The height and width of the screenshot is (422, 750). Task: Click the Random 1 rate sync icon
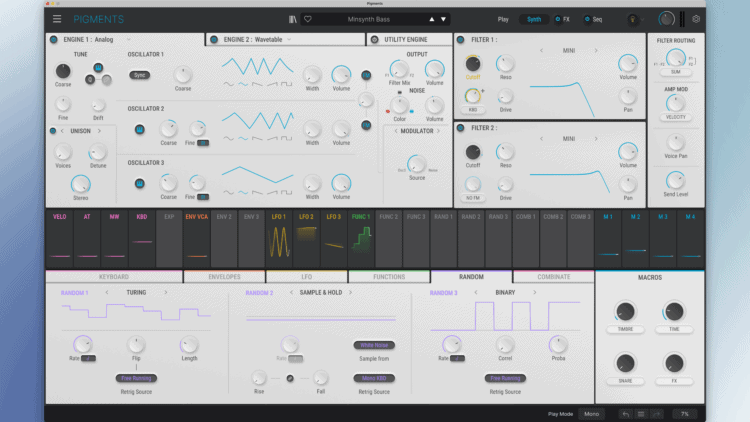tap(88, 358)
